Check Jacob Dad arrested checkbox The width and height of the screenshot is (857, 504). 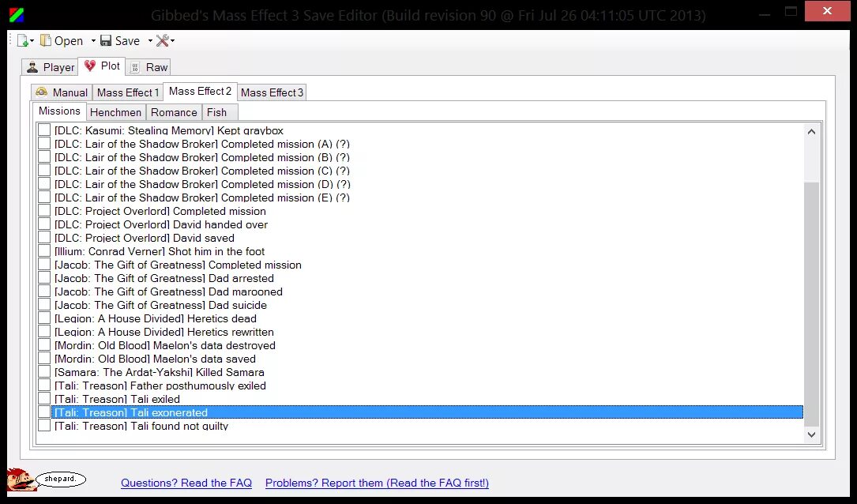[44, 278]
